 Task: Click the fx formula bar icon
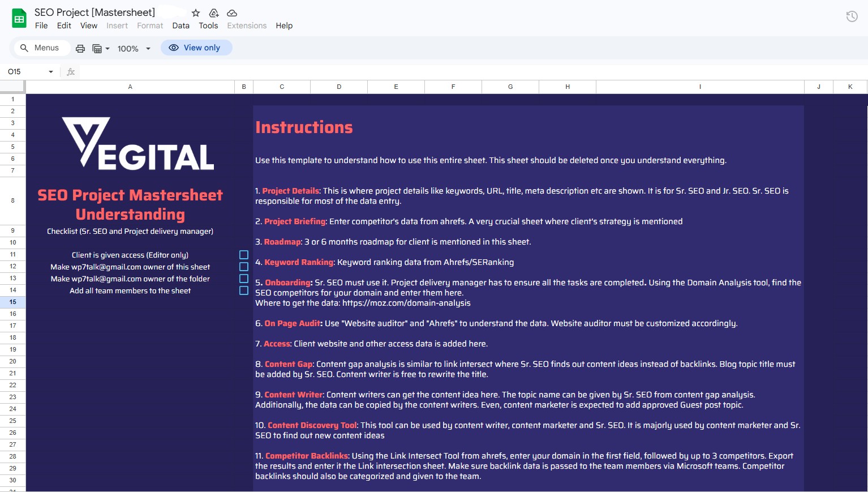70,71
